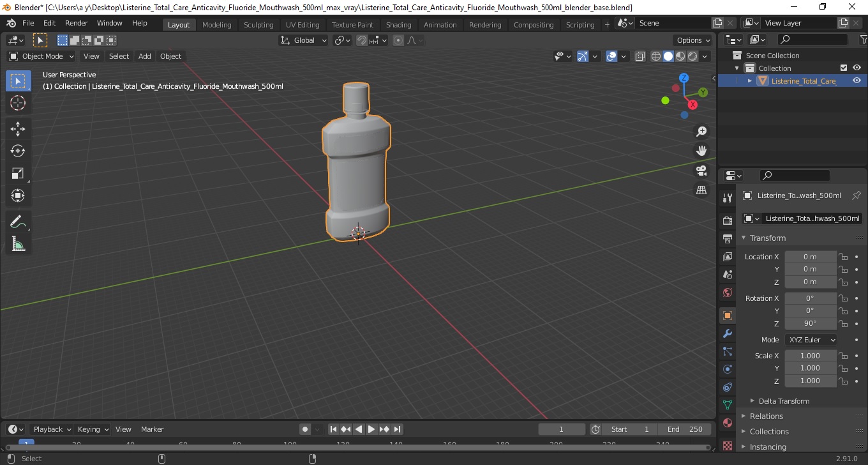Click Select in viewport header
Viewport: 868px width, 465px height.
(119, 56)
